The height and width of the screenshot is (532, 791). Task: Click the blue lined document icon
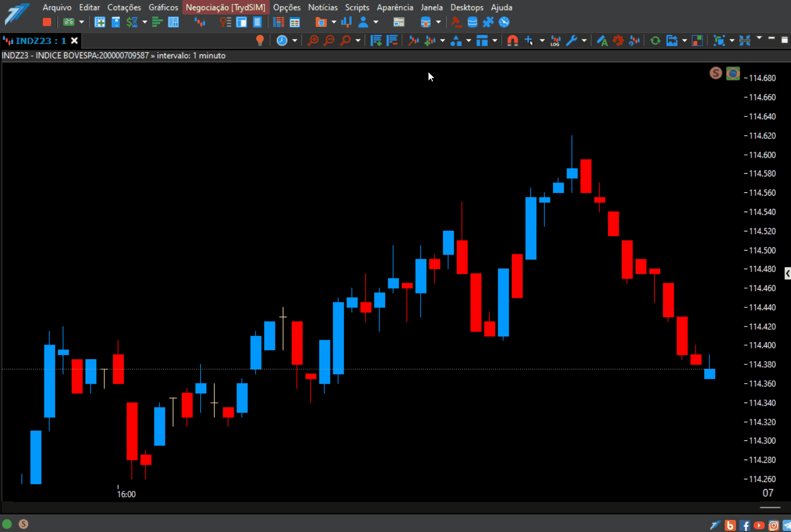[x=257, y=22]
